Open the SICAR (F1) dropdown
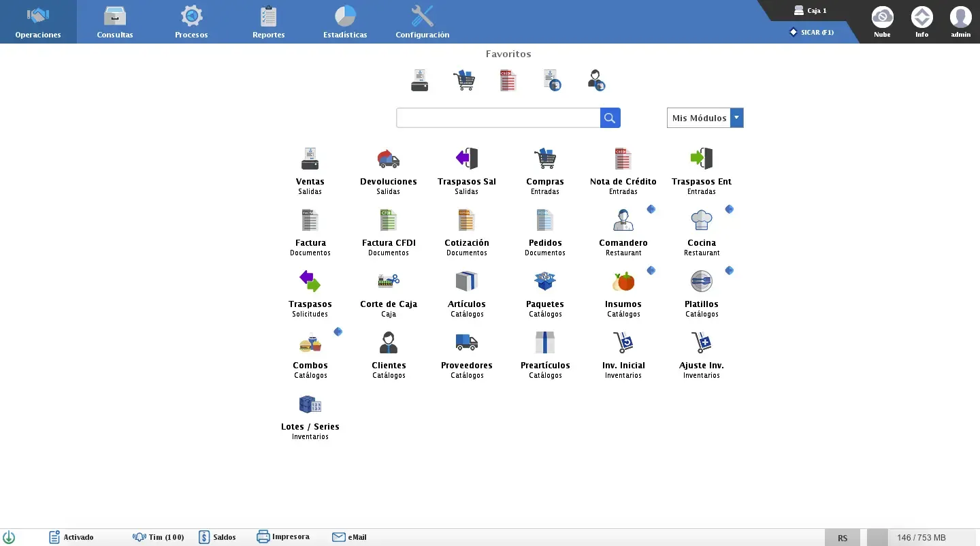980x546 pixels. [813, 32]
